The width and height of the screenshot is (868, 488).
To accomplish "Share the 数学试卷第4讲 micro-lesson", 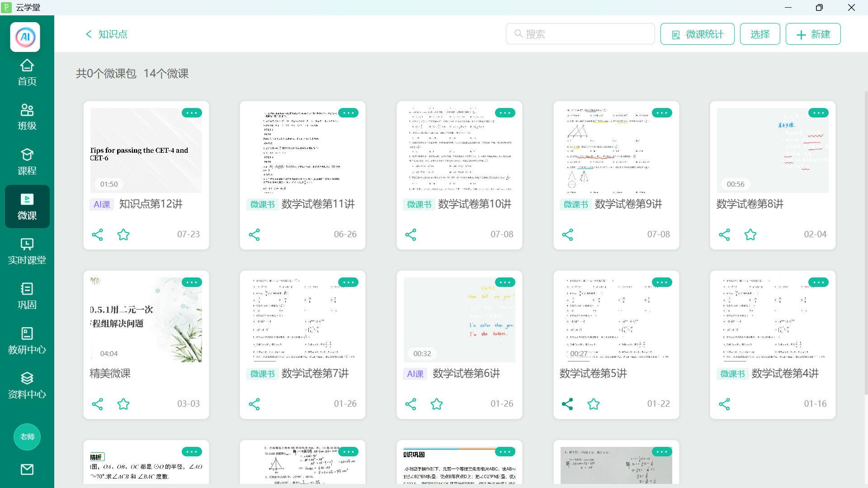I will (x=725, y=404).
